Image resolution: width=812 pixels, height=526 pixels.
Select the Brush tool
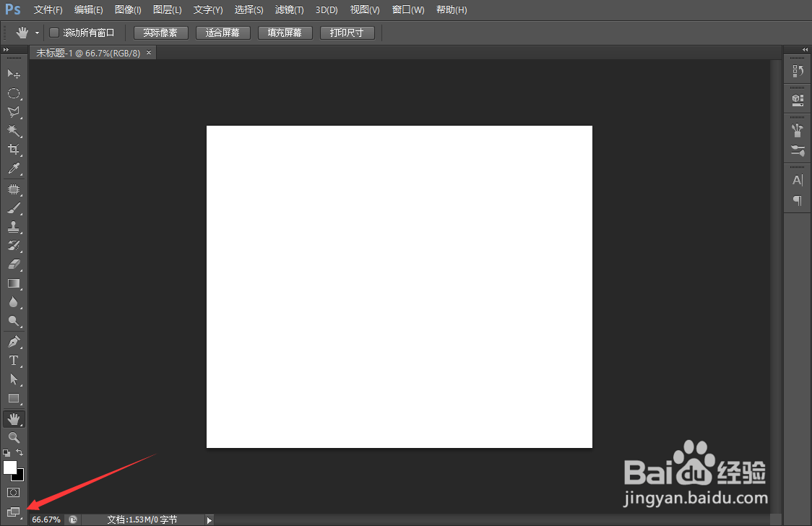click(x=14, y=207)
